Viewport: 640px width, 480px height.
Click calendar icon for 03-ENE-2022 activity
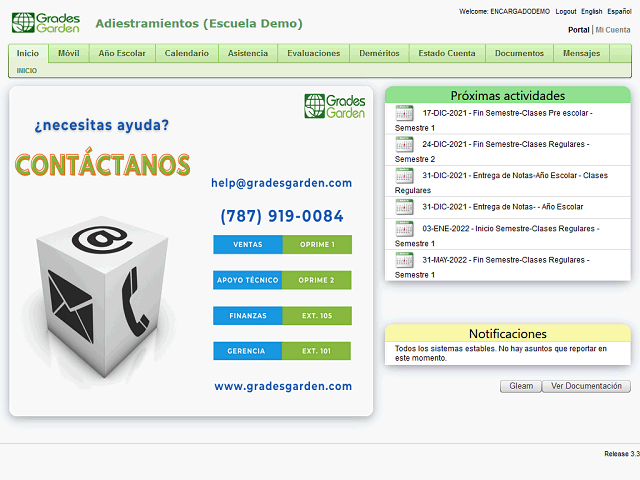pos(404,229)
